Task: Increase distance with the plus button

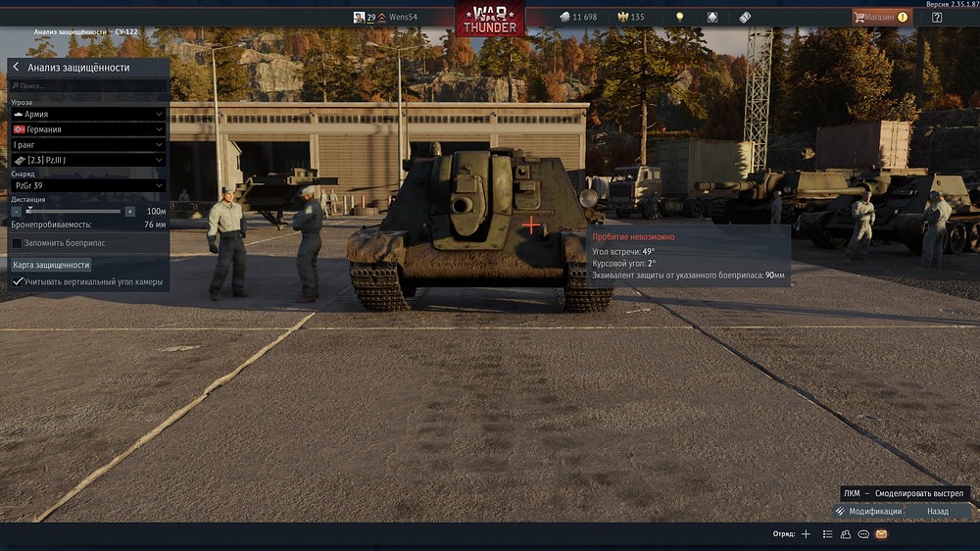Action: pos(129,212)
